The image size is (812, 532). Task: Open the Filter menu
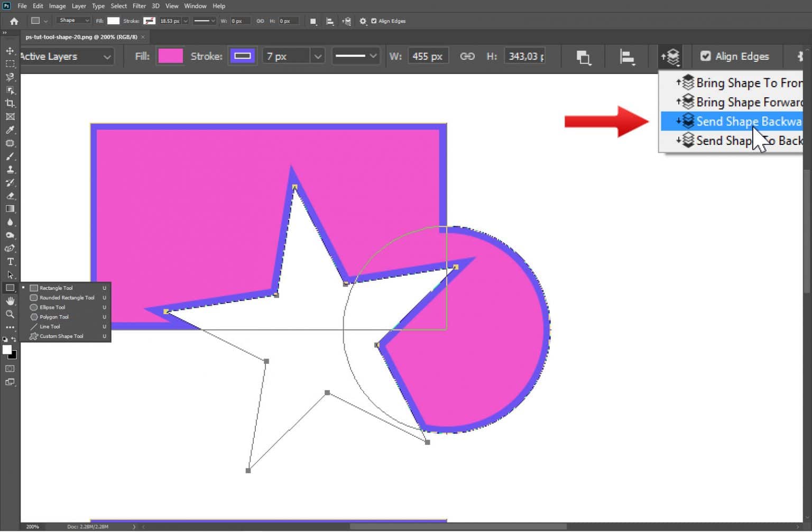139,6
